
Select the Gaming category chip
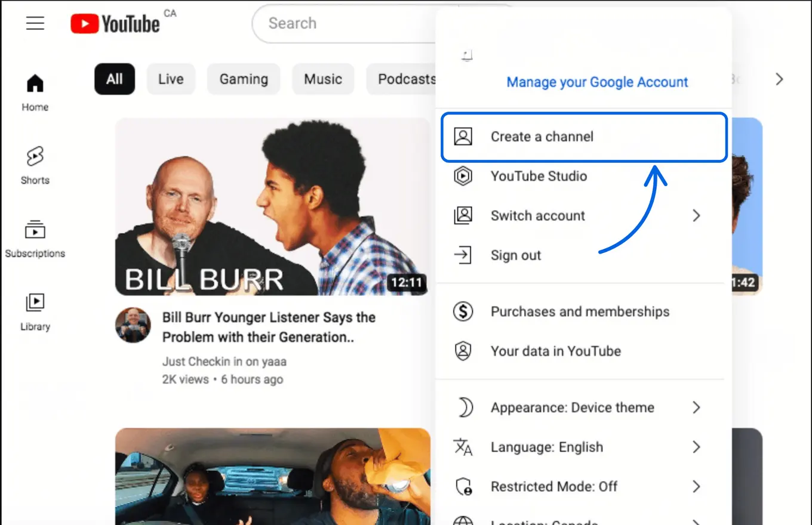pyautogui.click(x=244, y=79)
